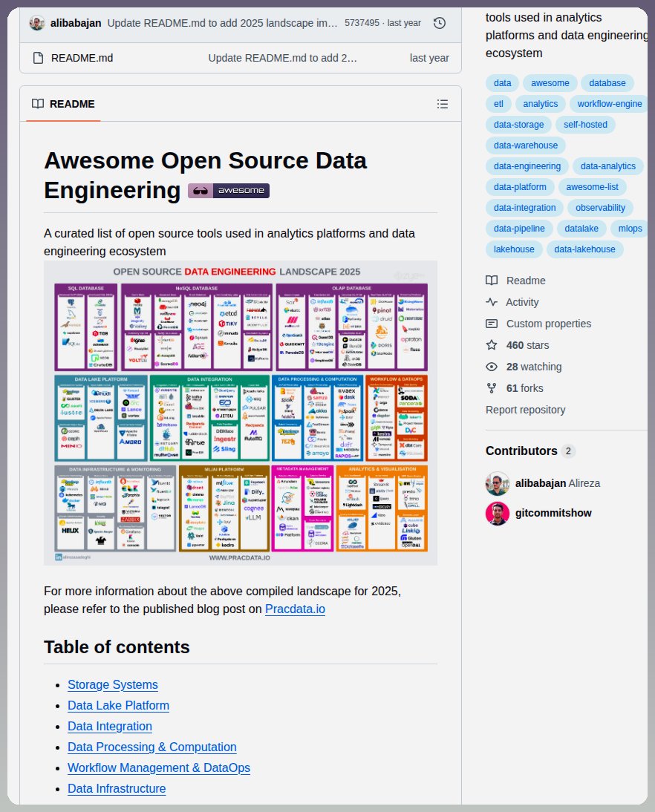Open alibabajan author name in commit bar
655x812 pixels.
[x=76, y=23]
